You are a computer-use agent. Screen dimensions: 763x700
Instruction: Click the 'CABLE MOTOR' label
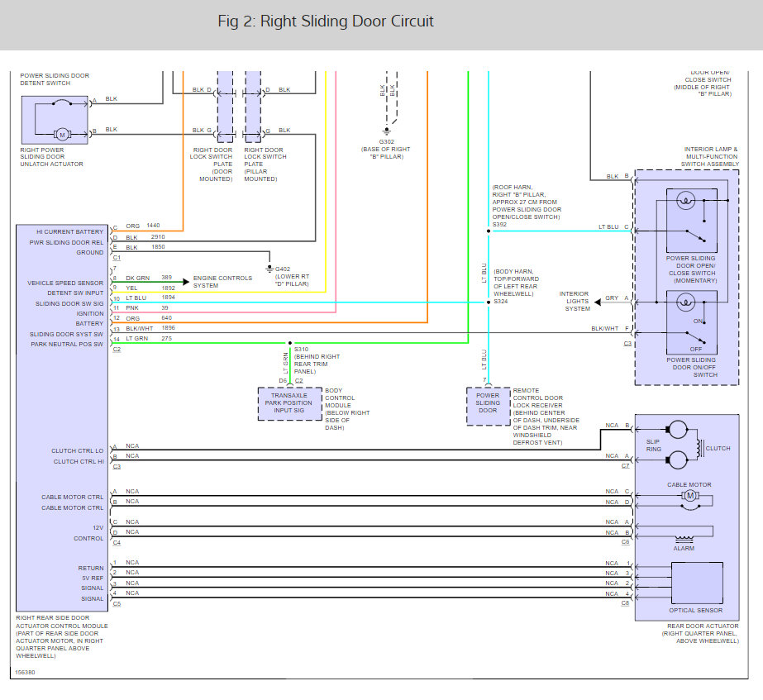pyautogui.click(x=689, y=484)
